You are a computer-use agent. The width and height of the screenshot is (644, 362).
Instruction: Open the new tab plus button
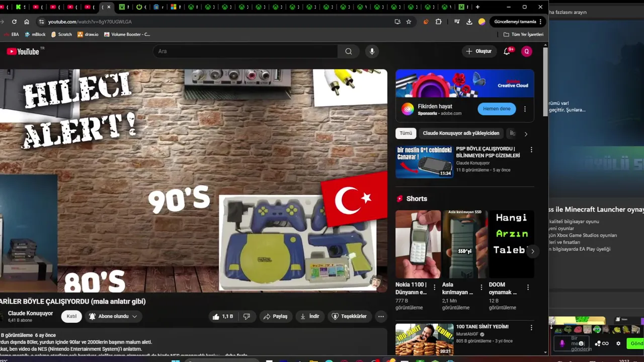click(x=477, y=7)
